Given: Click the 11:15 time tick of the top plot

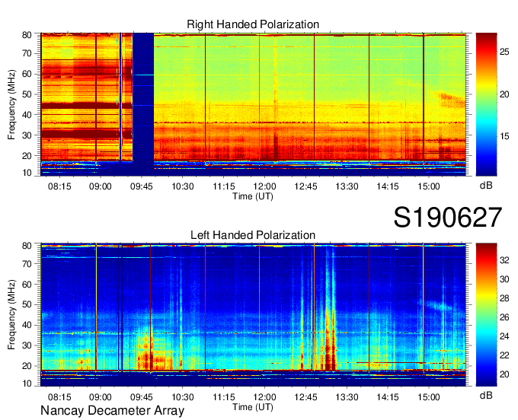Looking at the screenshot, I should tap(224, 186).
